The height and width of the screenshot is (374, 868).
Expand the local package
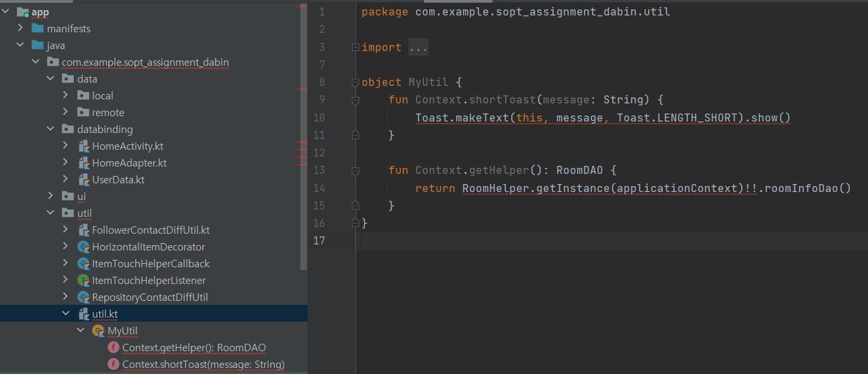pyautogui.click(x=65, y=95)
